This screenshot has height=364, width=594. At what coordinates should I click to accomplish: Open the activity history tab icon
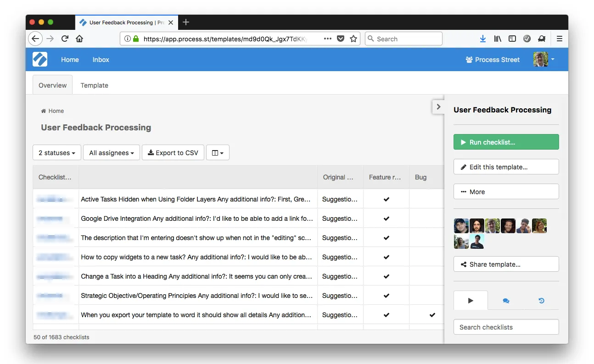541,301
